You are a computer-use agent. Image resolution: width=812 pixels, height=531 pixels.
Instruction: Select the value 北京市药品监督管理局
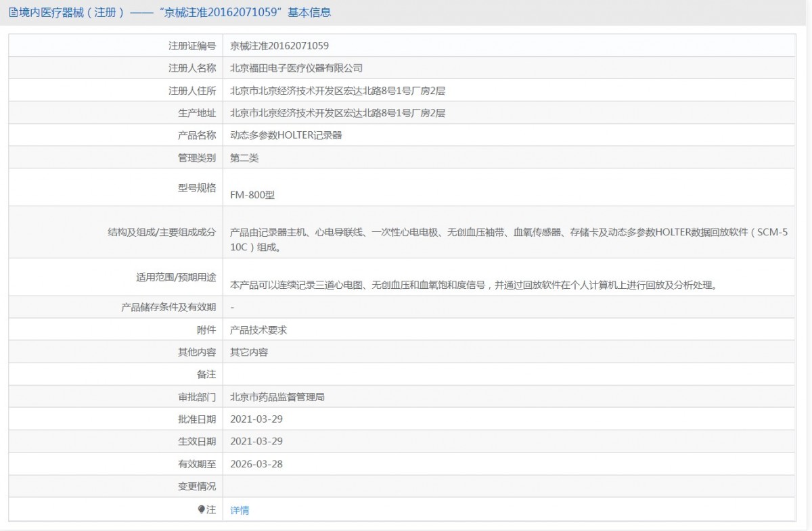(x=277, y=397)
